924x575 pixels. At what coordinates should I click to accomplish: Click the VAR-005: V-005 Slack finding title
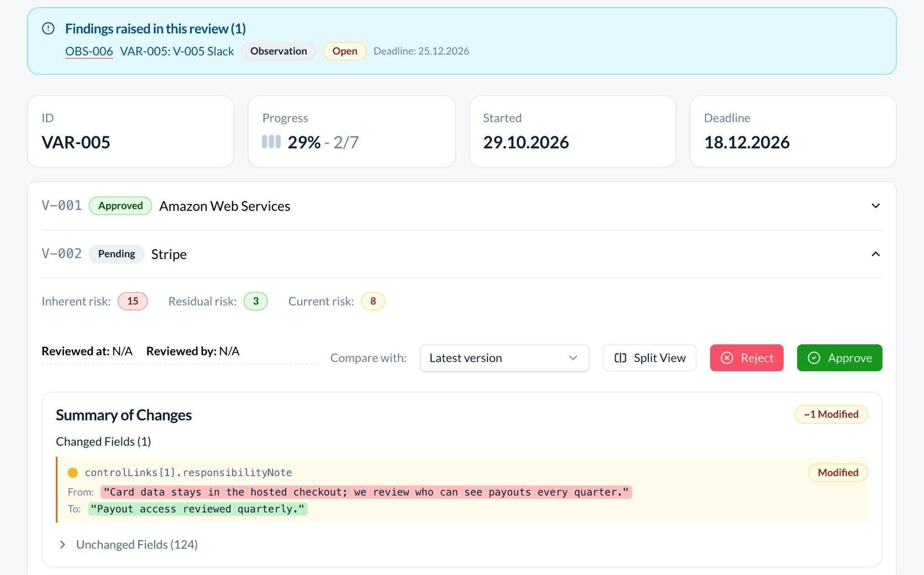click(x=177, y=51)
